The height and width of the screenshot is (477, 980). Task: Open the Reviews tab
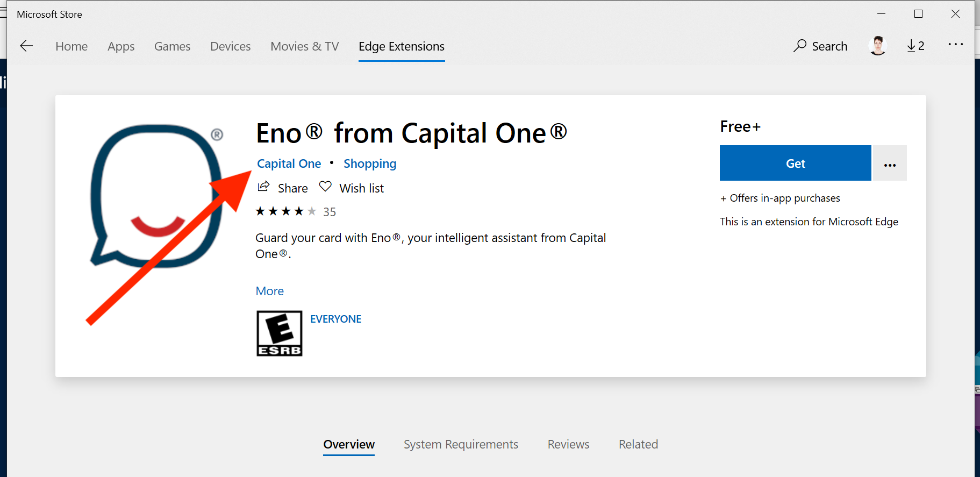(568, 444)
